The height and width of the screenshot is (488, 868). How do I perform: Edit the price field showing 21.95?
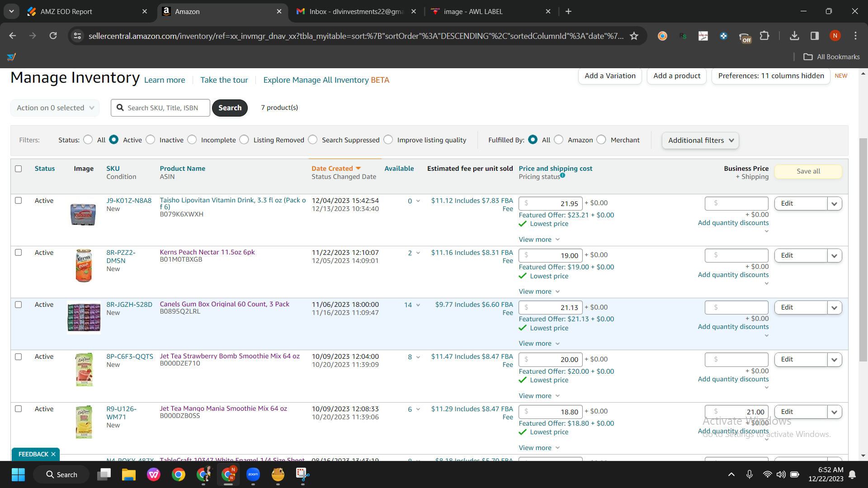click(550, 203)
